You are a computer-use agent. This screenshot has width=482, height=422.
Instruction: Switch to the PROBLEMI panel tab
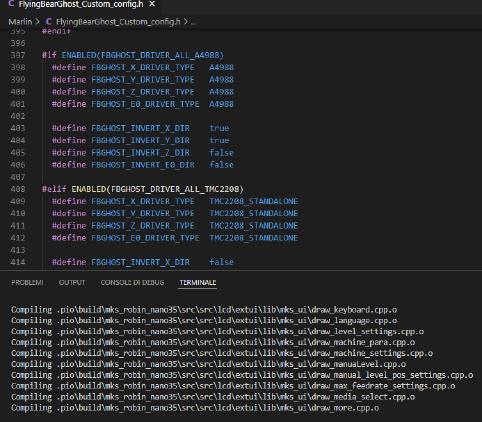click(27, 283)
